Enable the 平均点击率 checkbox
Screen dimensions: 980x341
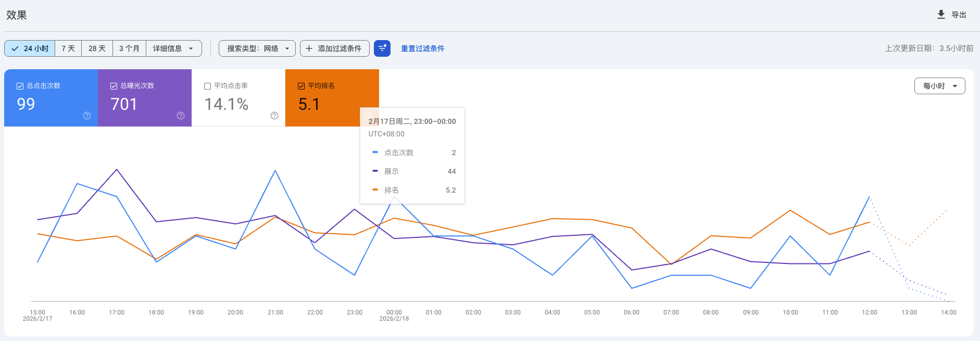[x=207, y=86]
